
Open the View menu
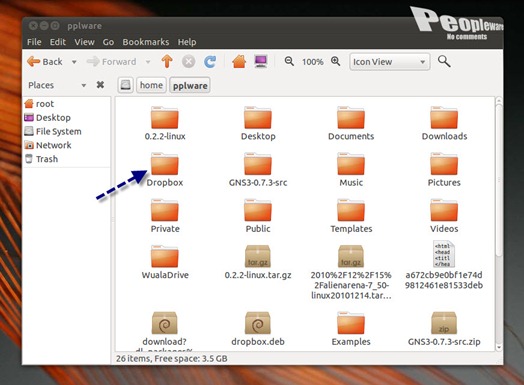[84, 42]
